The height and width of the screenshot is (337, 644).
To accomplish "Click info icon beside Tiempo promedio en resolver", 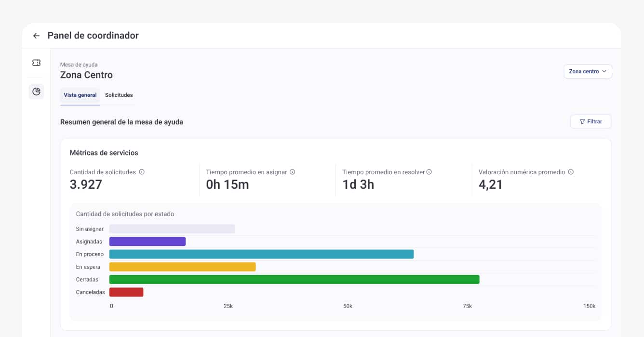I will point(429,172).
